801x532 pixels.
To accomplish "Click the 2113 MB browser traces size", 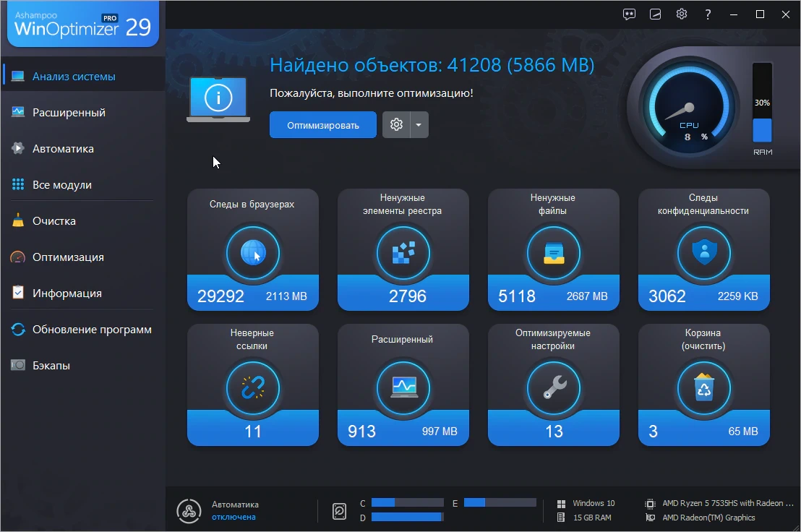I will coord(286,296).
